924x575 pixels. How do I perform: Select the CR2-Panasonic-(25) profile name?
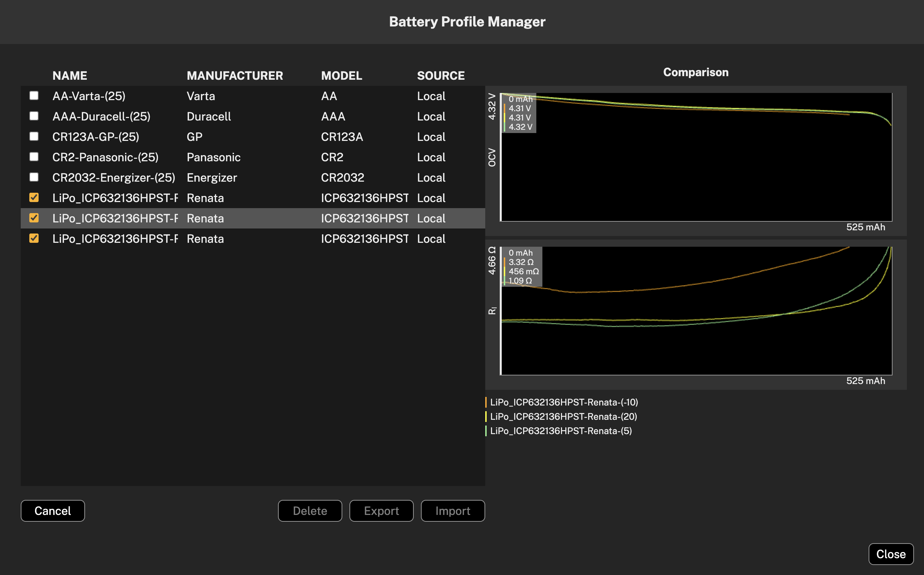(x=105, y=157)
